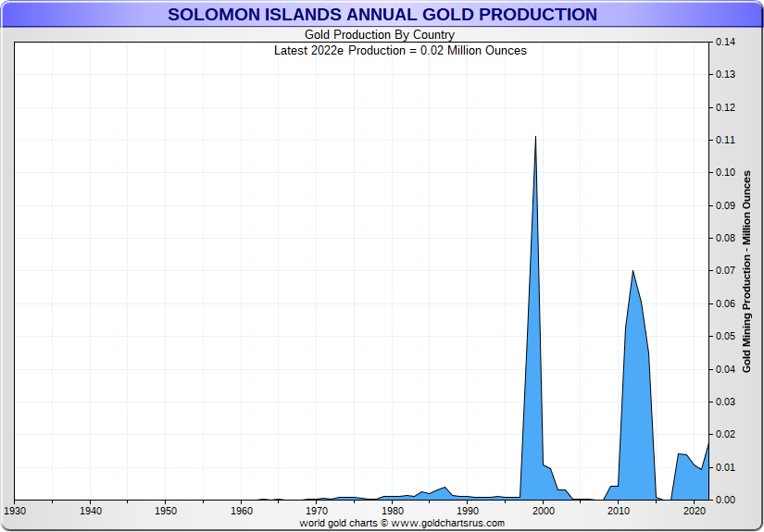Click the 0.14 y-axis value
The image size is (764, 532).
[x=725, y=42]
